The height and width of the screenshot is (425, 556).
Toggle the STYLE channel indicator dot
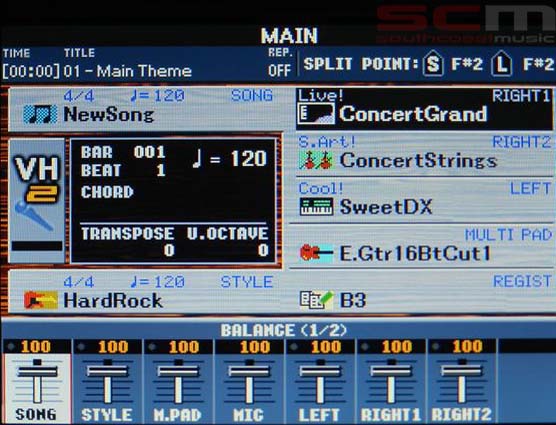(x=81, y=346)
